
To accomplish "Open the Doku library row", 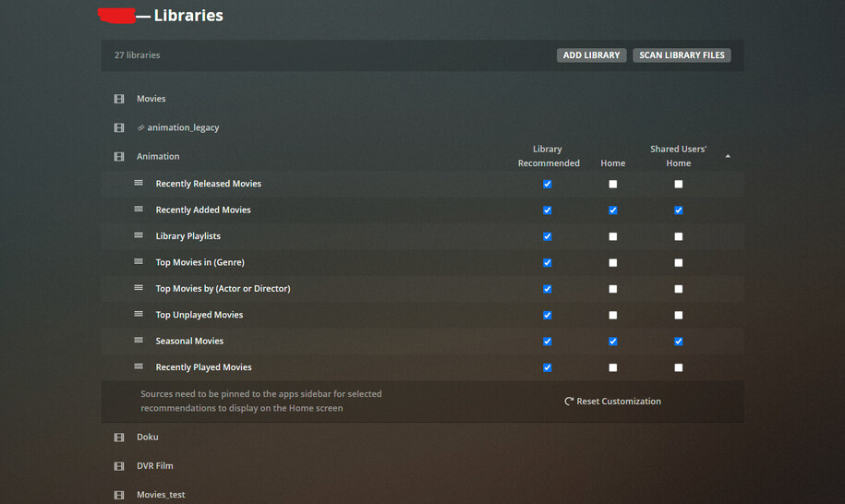I will tap(423, 438).
